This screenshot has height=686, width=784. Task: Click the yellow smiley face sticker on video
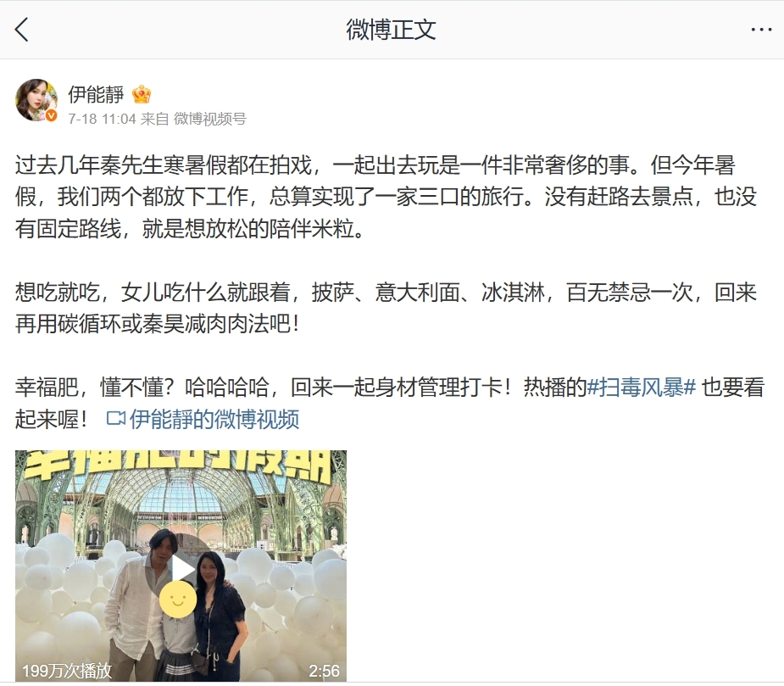click(x=178, y=599)
